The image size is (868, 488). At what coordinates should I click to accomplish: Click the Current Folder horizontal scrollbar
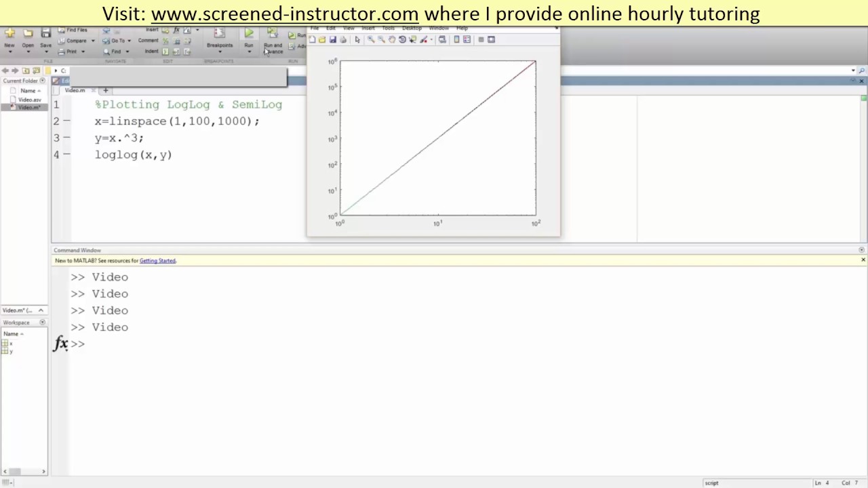click(x=24, y=471)
